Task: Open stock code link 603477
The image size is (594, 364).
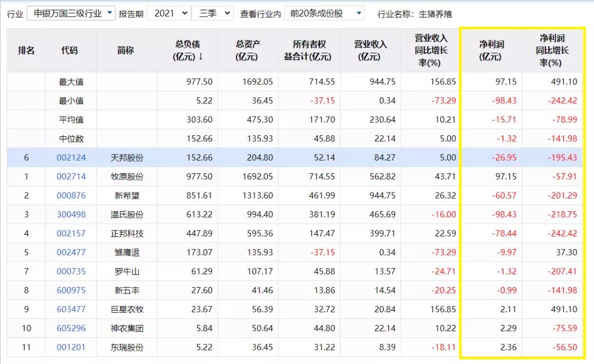Action: (x=71, y=309)
